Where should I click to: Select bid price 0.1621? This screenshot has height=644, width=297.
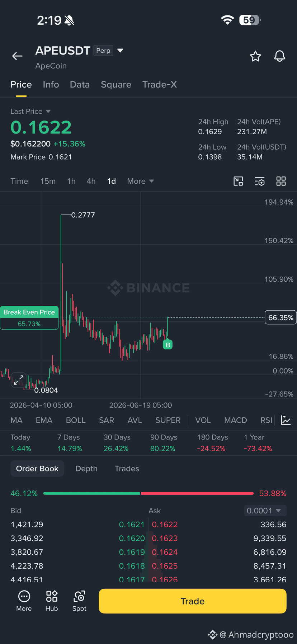pyautogui.click(x=132, y=525)
